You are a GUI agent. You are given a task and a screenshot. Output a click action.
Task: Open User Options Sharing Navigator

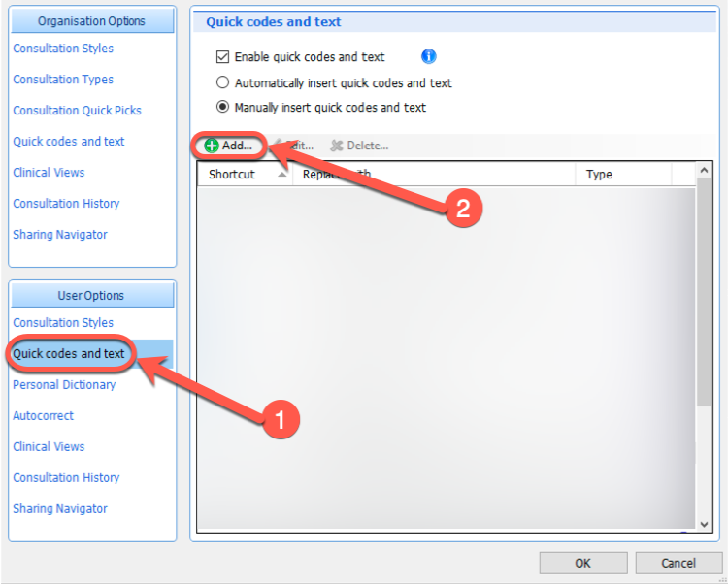pyautogui.click(x=60, y=509)
